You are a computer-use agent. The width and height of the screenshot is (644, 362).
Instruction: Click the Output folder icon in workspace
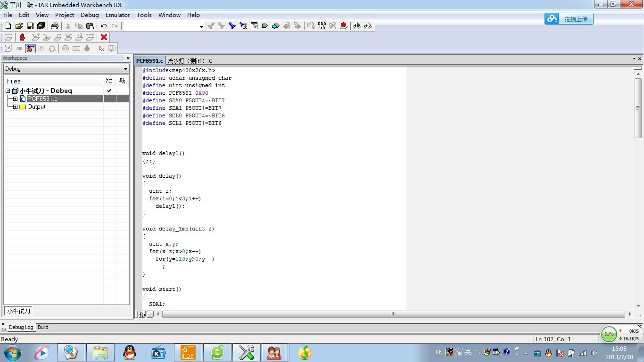point(23,107)
